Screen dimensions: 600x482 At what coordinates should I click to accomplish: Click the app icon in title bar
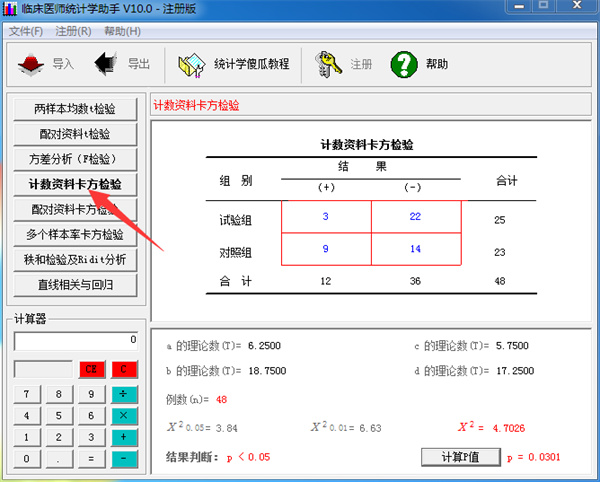coord(10,8)
